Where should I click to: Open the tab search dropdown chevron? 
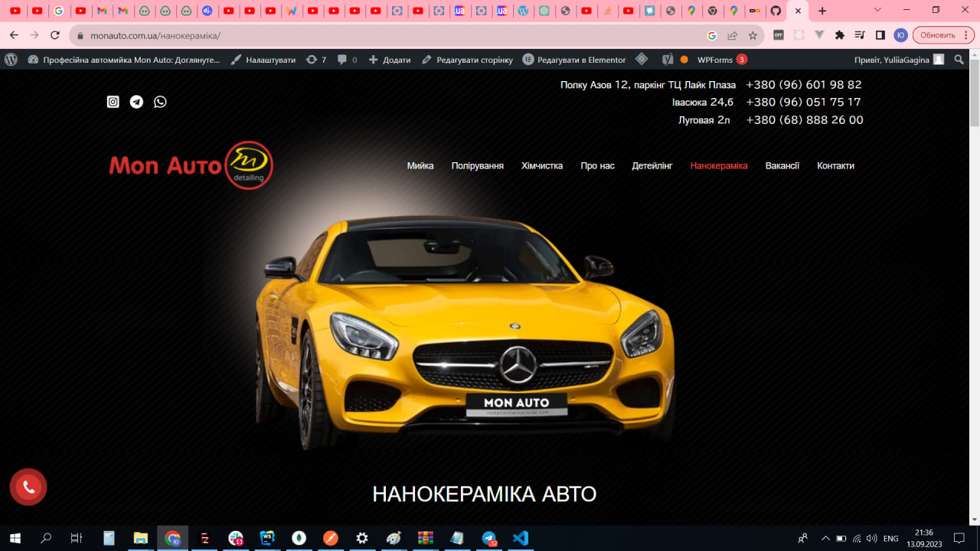click(877, 10)
